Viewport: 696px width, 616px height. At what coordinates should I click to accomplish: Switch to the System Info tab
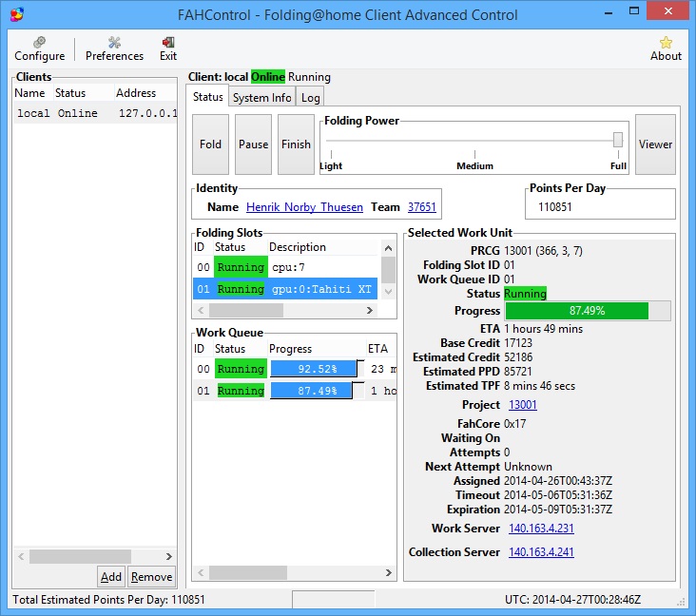[261, 98]
